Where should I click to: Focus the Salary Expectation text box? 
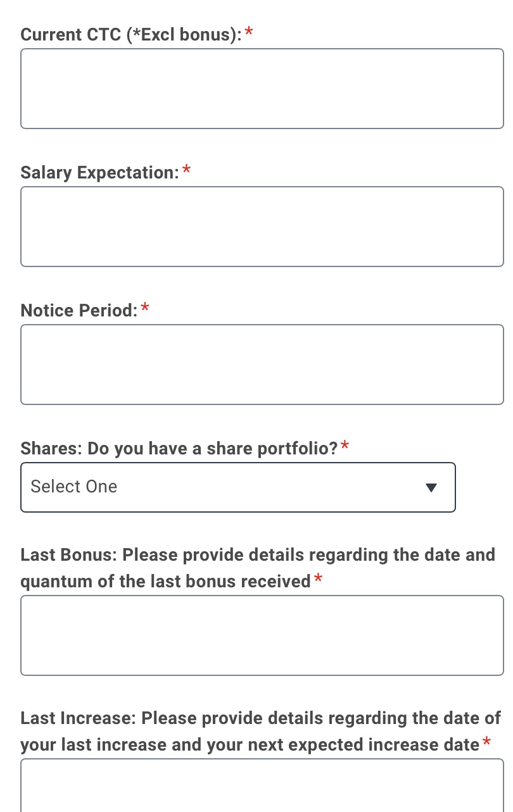(x=262, y=227)
